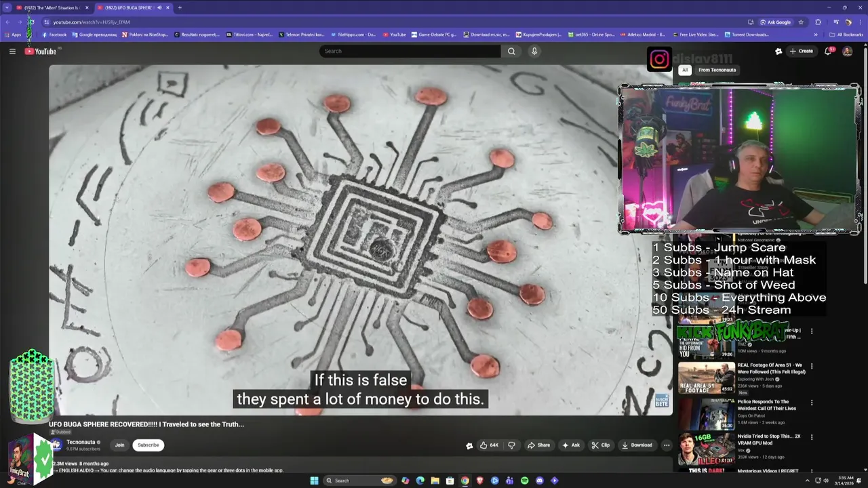Open options for Police Responds video

pos(812,403)
